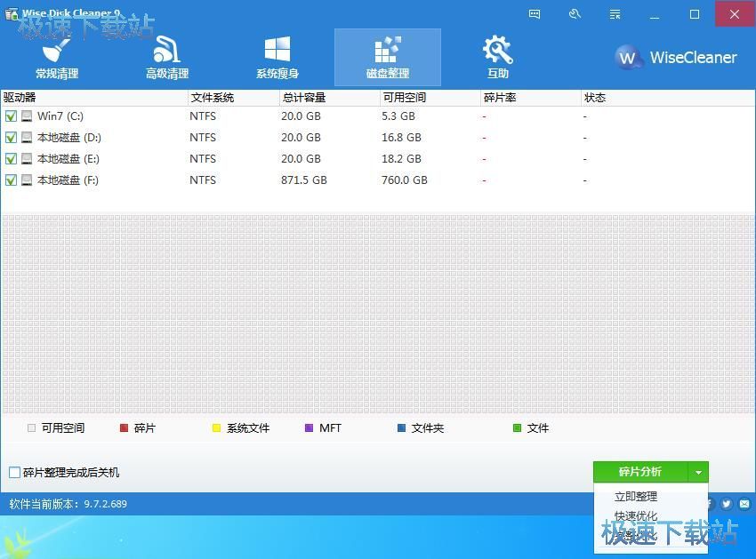Sort by the 文件系统 column header
The image size is (756, 559).
click(233, 98)
